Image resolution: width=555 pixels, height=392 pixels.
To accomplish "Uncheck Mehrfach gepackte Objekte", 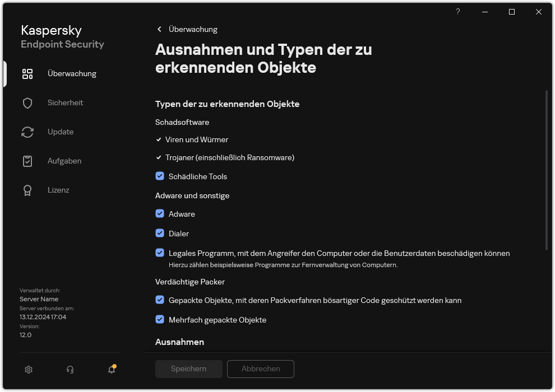I will (x=160, y=320).
